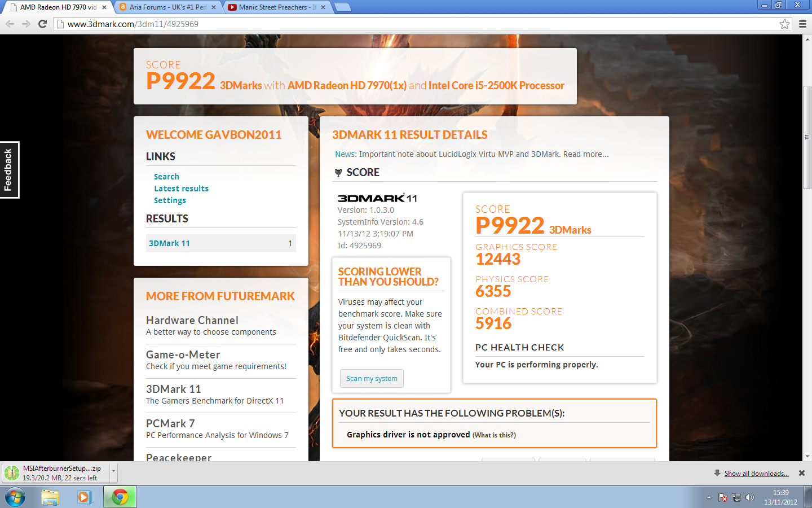Select the AMD Radeon HD 7970 tab

coord(58,7)
